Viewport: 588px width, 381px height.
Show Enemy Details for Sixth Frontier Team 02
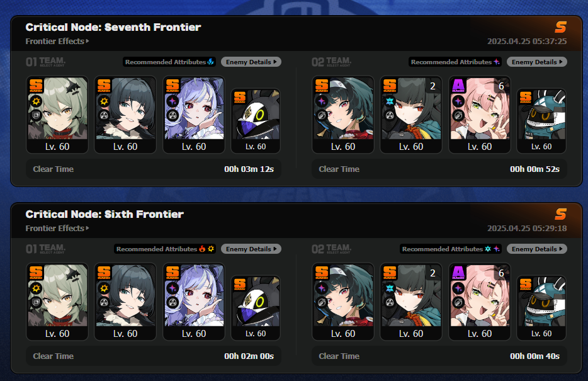point(536,249)
